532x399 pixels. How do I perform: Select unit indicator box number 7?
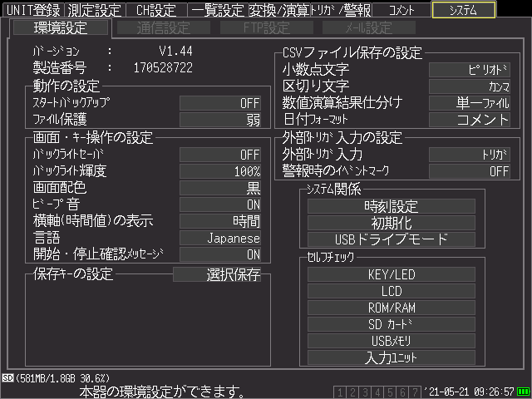click(415, 392)
